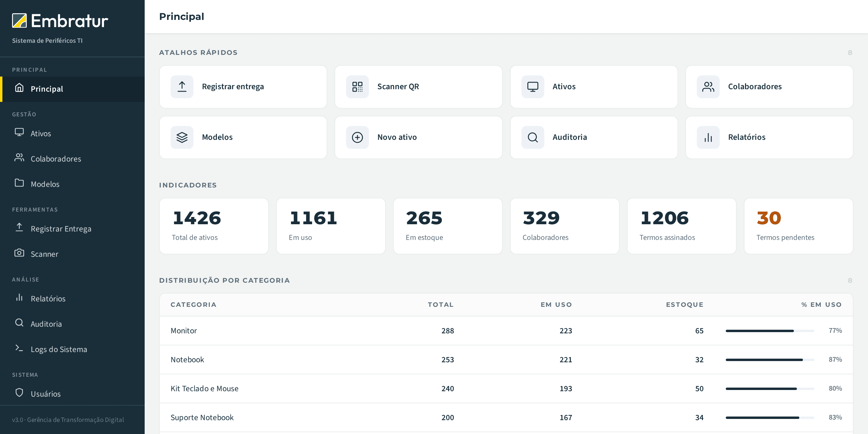Open Ativos from the sidebar menu
This screenshot has width=868, height=434.
click(72, 134)
